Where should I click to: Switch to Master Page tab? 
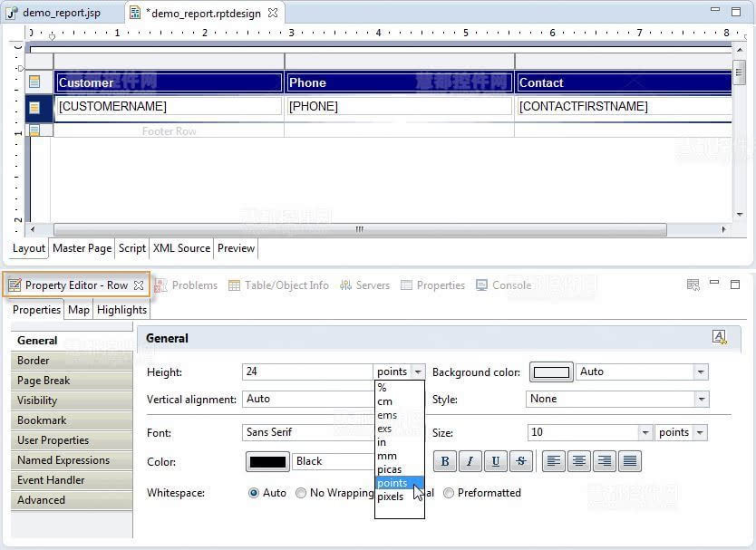[x=82, y=248]
